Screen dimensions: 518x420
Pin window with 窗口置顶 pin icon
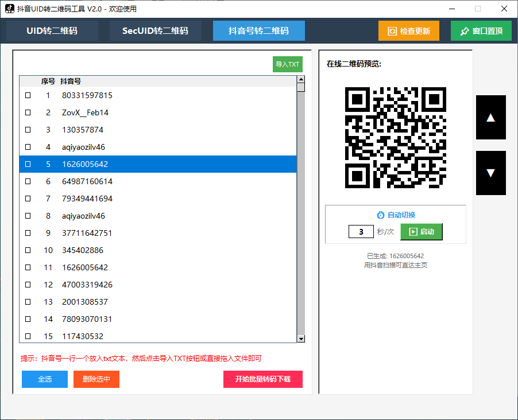click(x=465, y=31)
